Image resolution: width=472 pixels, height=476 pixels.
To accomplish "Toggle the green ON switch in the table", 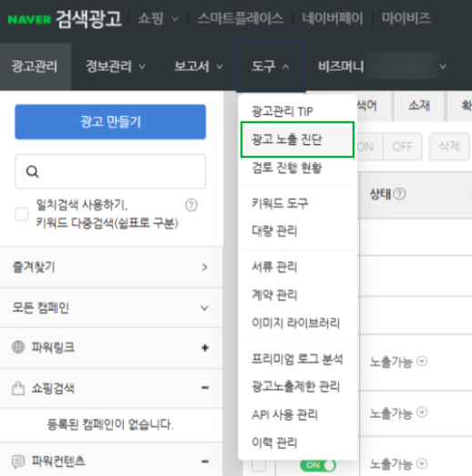I will 318,465.
